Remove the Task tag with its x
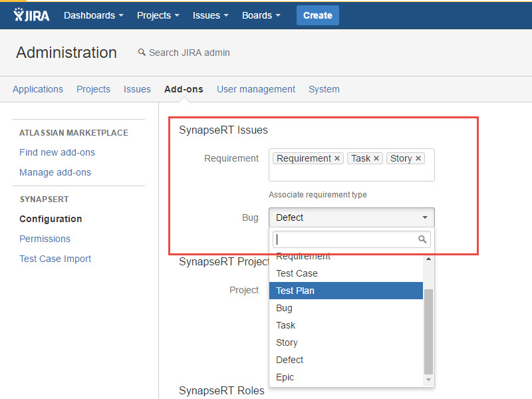This screenshot has height=399, width=532. [376, 158]
